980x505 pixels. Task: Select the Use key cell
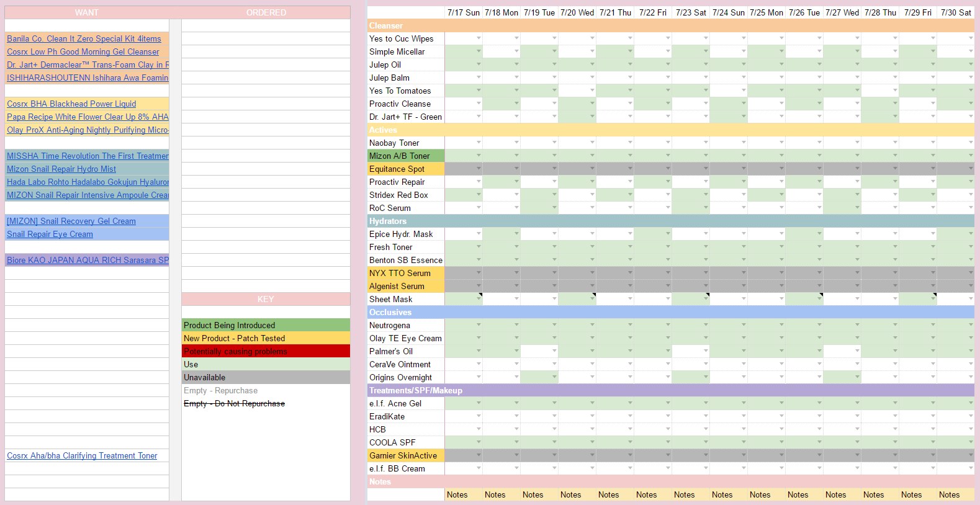tap(266, 364)
